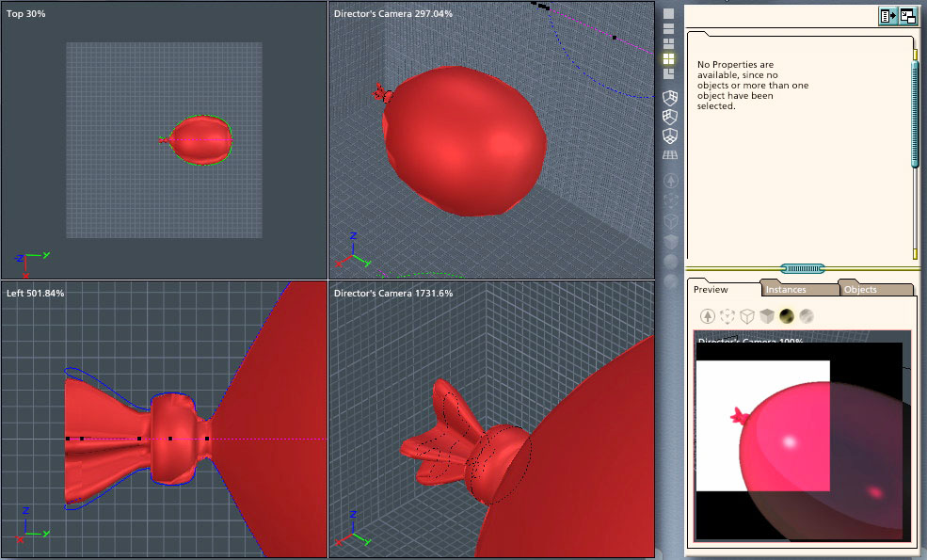
Task: Click the window-swap icon at panel top-right
Action: point(908,15)
